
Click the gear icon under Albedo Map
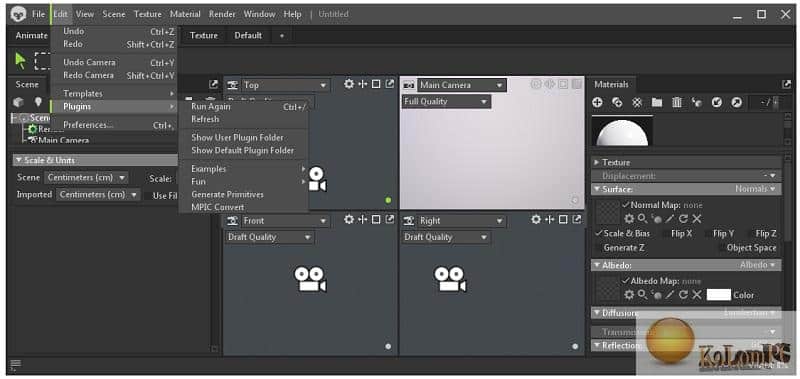click(630, 295)
